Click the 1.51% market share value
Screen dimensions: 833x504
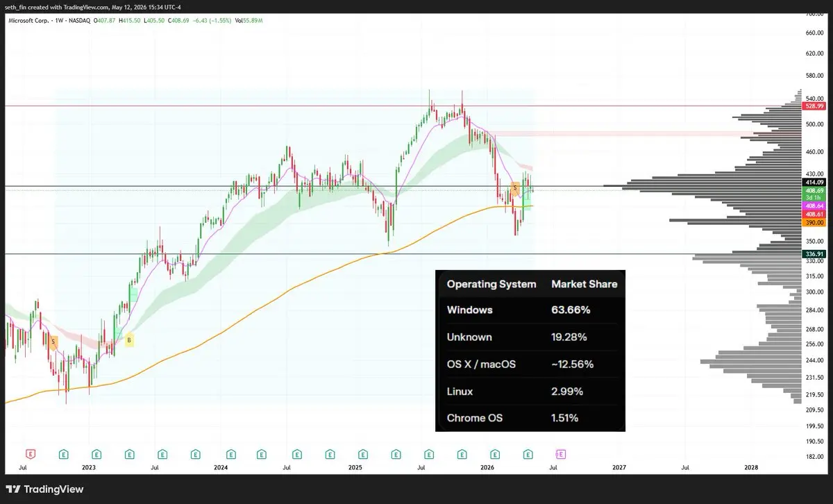565,418
